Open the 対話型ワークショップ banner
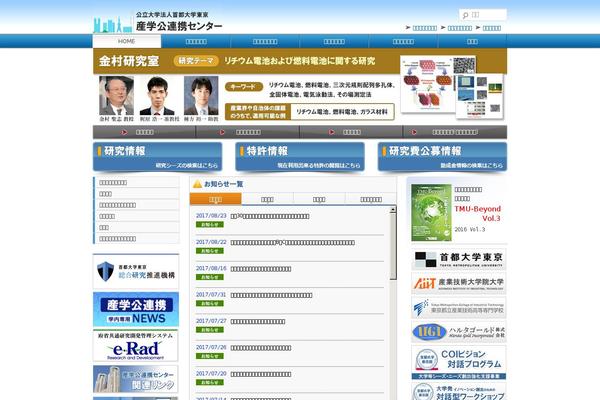The image size is (600, 400). 459,392
